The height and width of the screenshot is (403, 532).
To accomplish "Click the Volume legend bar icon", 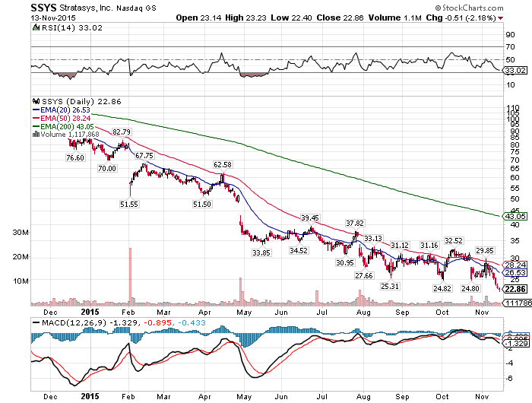I will [x=36, y=134].
